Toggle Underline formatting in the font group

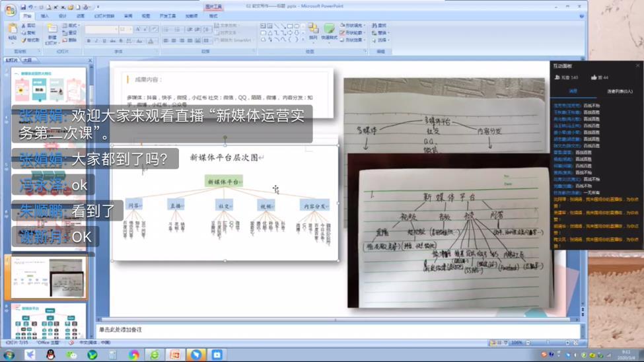pos(104,41)
